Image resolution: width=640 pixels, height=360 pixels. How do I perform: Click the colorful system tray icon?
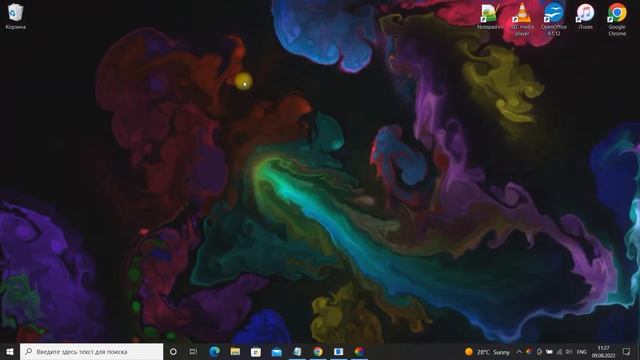[x=529, y=351]
